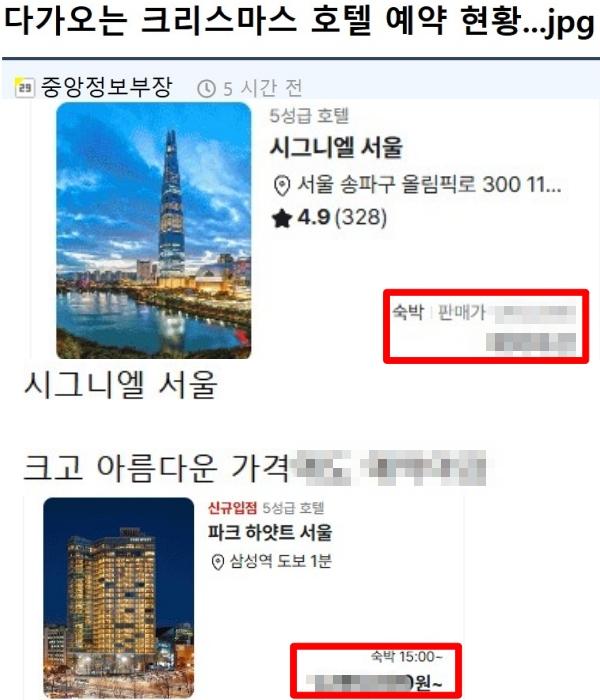Screen dimensions: 600x700
Task: Click the 숙박 15:00~ price box
Action: pos(376,671)
